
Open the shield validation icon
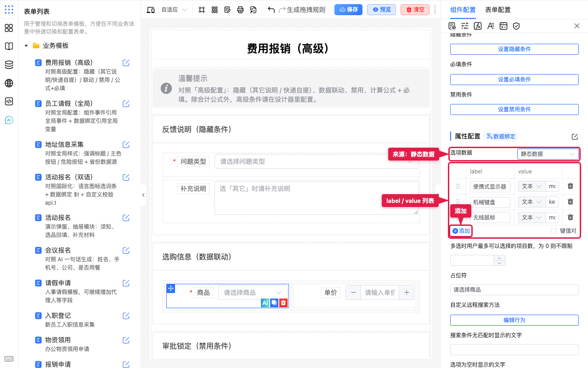point(516,26)
